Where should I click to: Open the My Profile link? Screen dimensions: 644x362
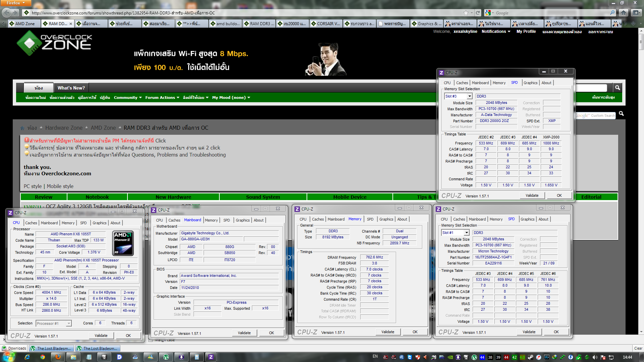click(x=526, y=32)
